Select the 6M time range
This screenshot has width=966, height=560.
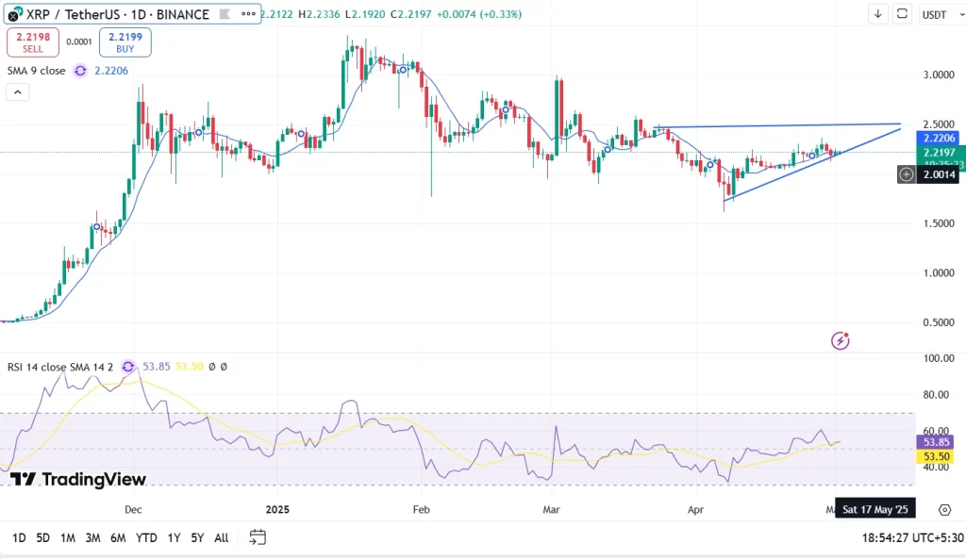(x=118, y=538)
